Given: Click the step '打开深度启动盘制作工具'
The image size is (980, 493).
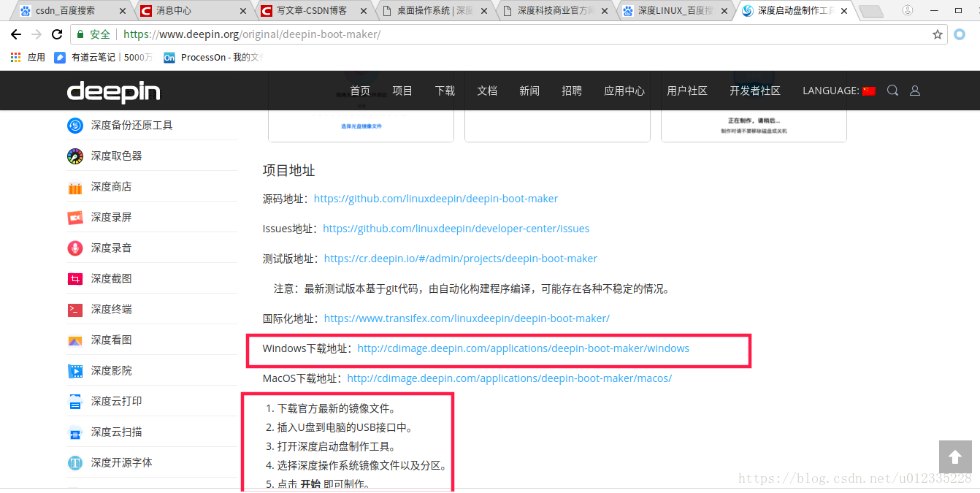Looking at the screenshot, I should tap(337, 447).
